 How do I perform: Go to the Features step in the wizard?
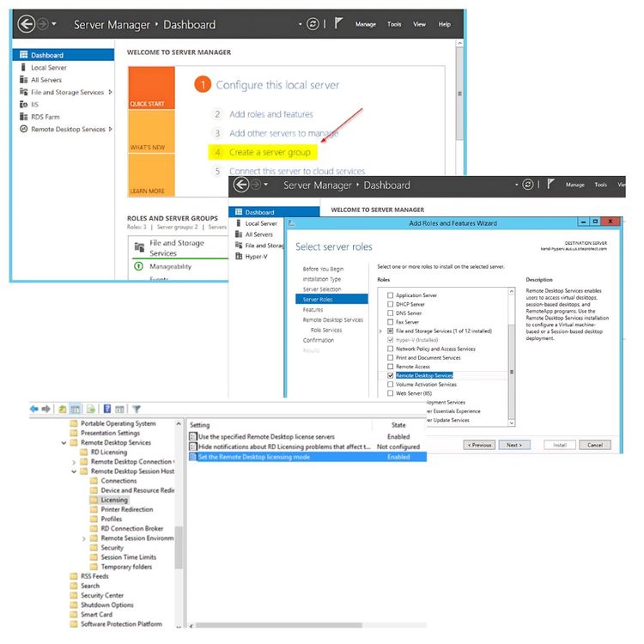(313, 310)
